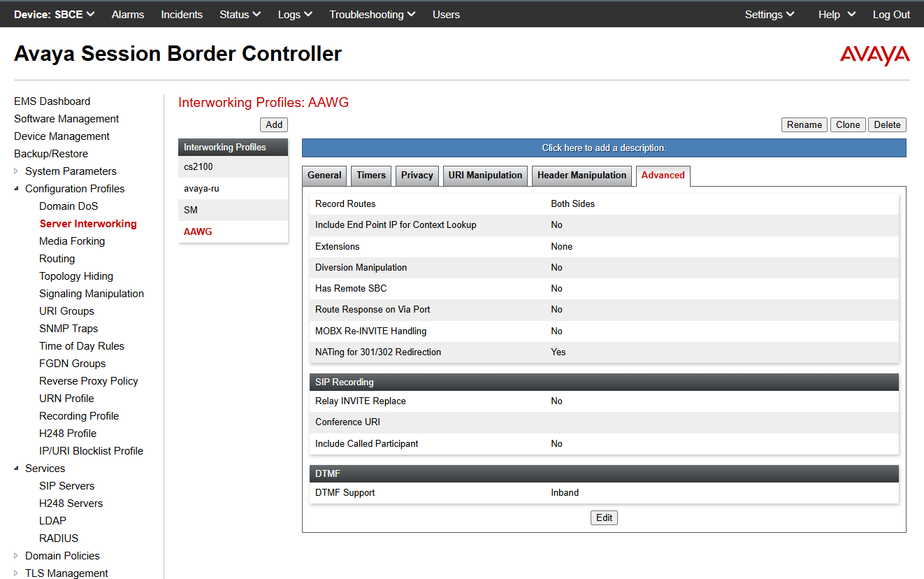Go to the Alarms page
Screen dimensions: 924x579
[128, 14]
